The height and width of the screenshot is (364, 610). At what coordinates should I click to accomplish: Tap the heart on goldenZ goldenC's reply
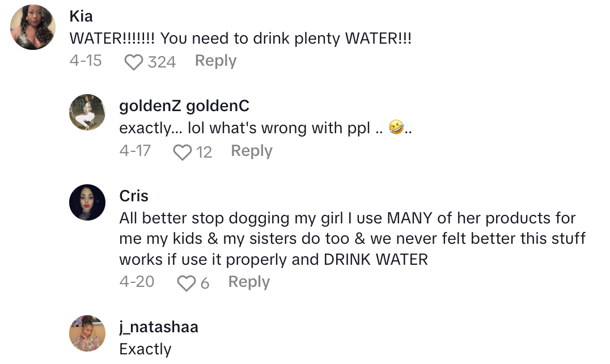tap(182, 152)
